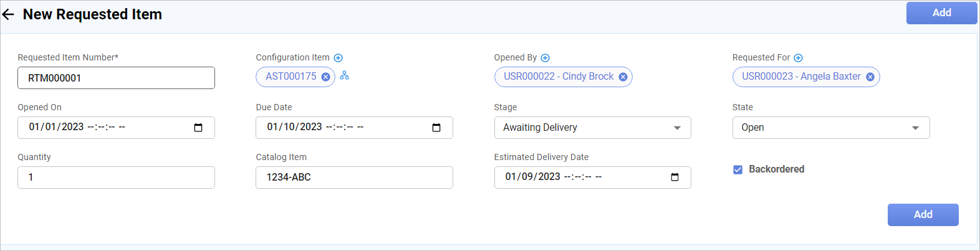
Task: Click plus icon next to Configuration Item
Action: [339, 58]
